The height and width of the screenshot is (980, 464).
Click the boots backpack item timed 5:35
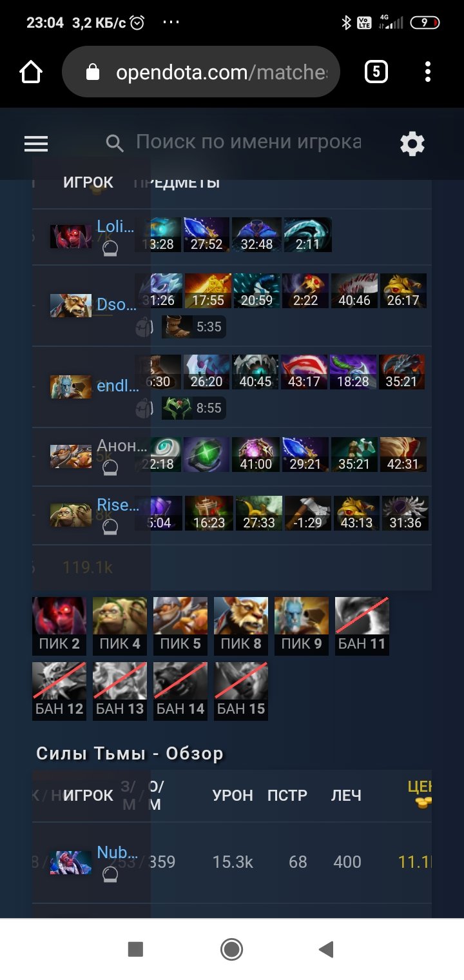coord(193,327)
